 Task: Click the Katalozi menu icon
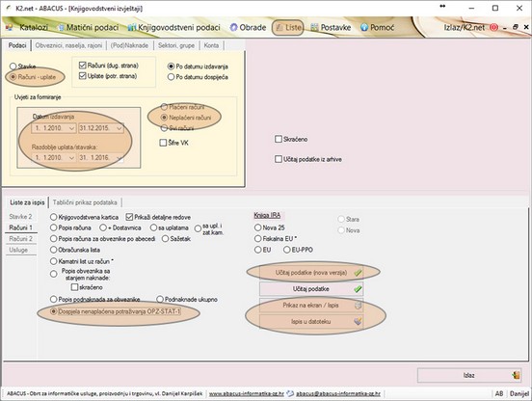tap(10, 27)
